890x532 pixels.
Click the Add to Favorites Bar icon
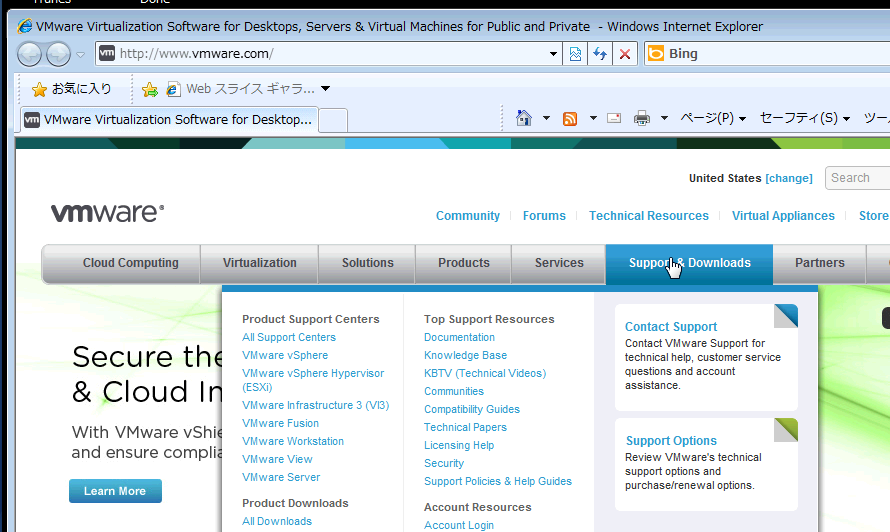click(x=150, y=89)
